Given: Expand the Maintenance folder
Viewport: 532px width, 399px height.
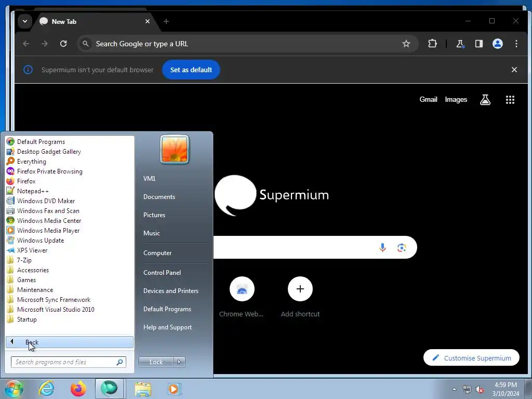Looking at the screenshot, I should (x=70, y=289).
